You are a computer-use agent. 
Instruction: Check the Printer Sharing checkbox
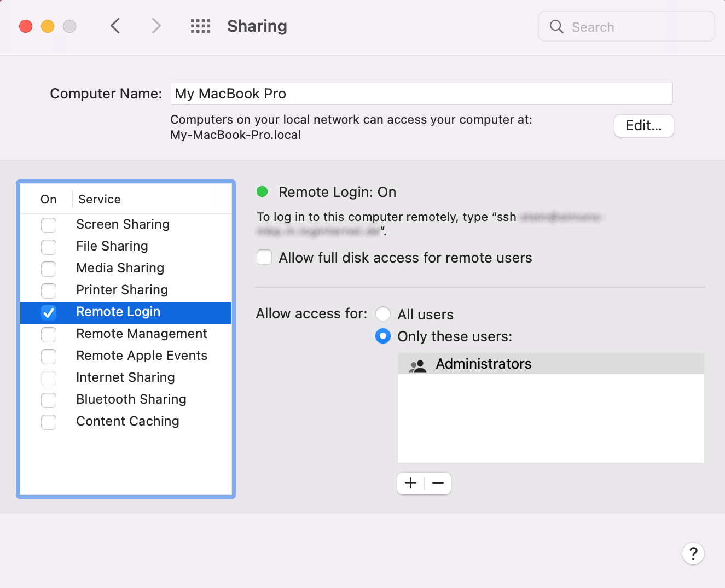pyautogui.click(x=49, y=290)
